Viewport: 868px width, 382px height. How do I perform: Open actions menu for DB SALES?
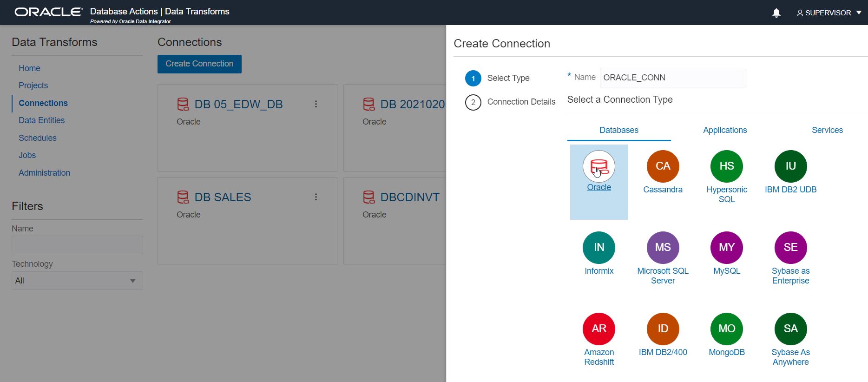point(316,197)
